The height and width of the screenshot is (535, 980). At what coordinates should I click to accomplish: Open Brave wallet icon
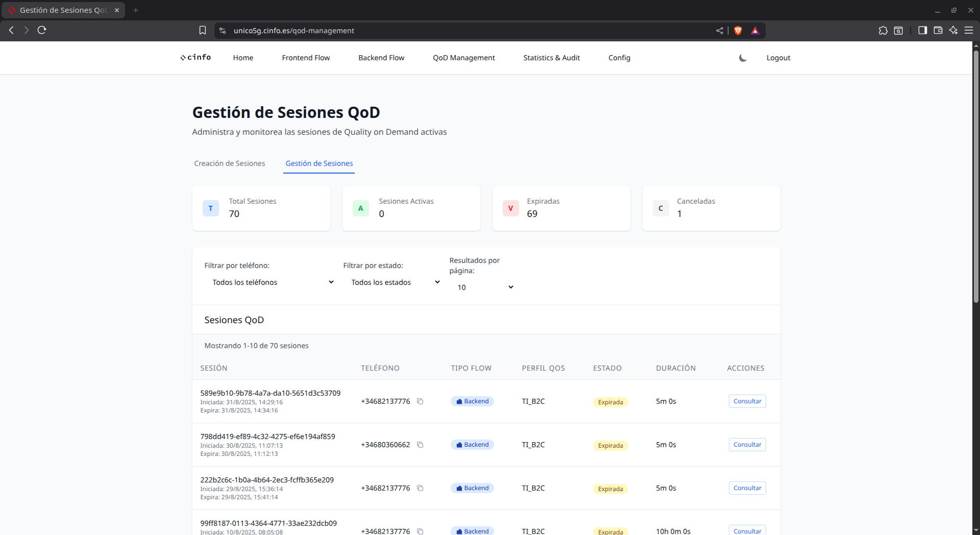(938, 31)
